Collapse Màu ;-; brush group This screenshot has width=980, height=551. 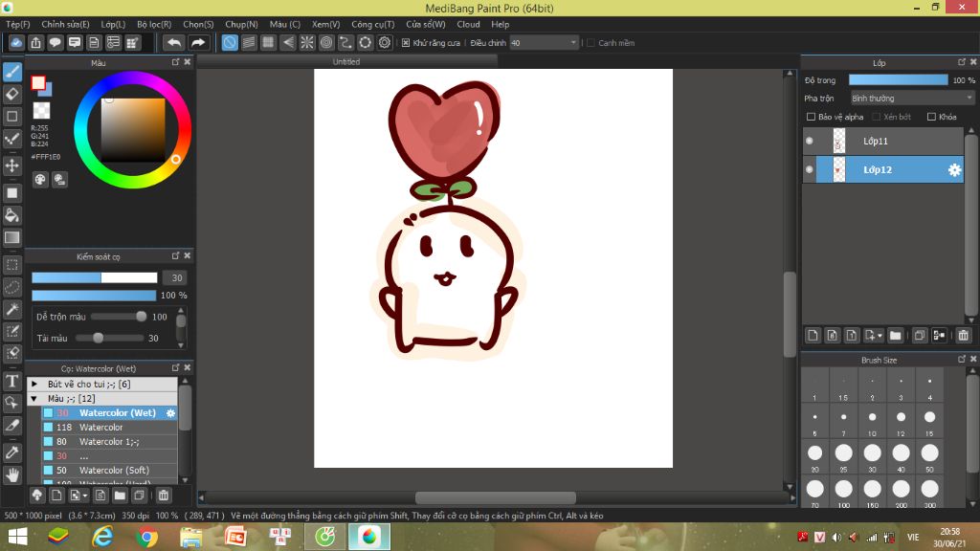tap(34, 399)
